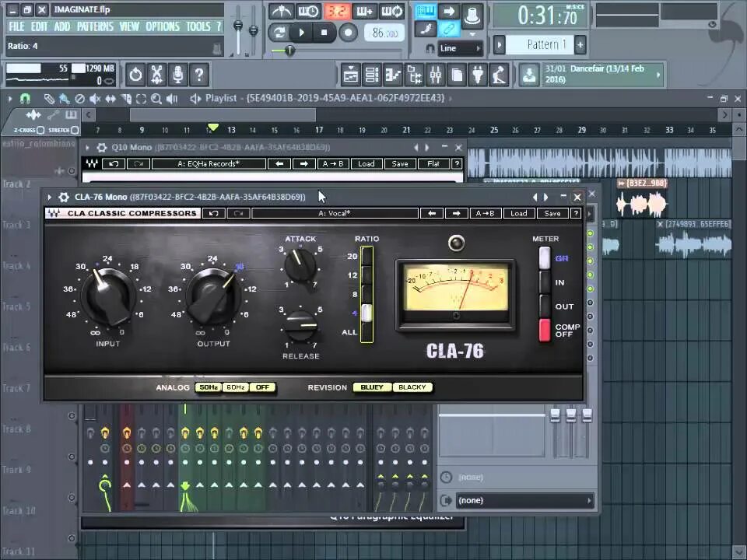Open the Browser icon
This screenshot has width=747, height=560.
(414, 75)
